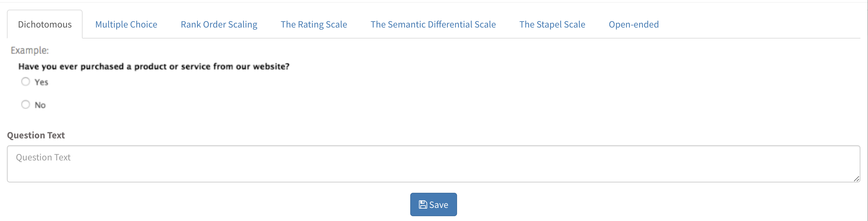Open the Rank Order Scaling tab
The image size is (868, 221).
pos(219,24)
